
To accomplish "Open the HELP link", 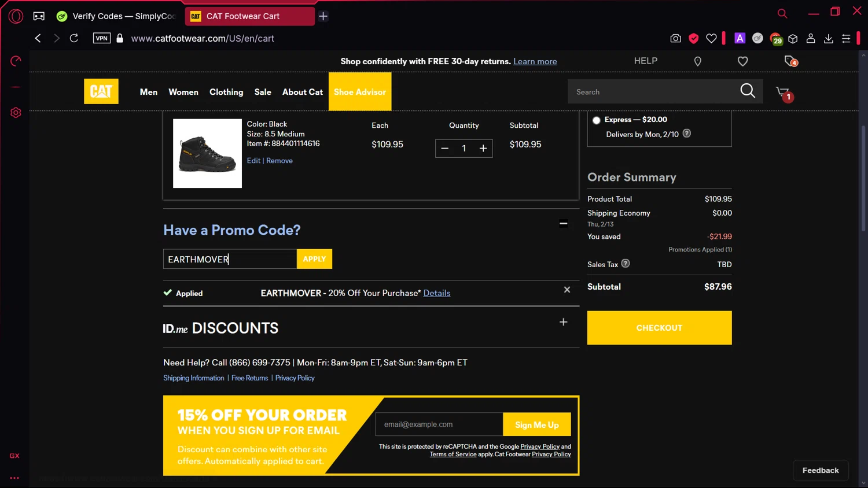I will [646, 61].
